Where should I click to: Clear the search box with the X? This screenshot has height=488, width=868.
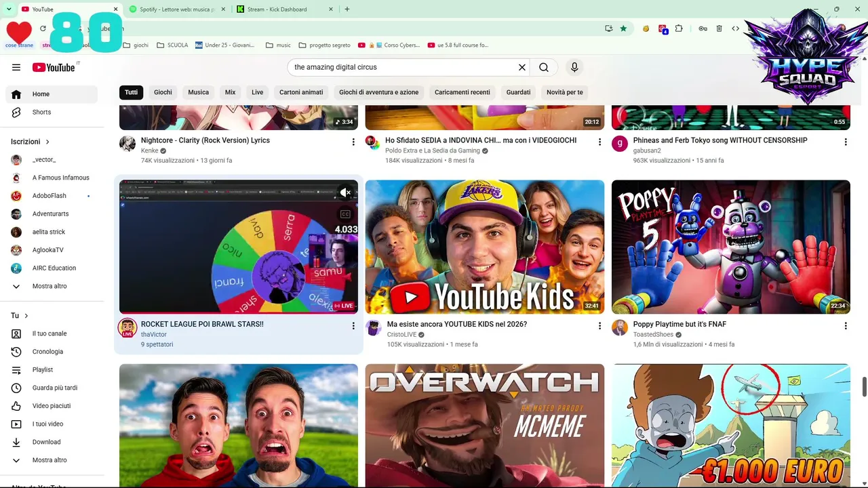coord(522,67)
